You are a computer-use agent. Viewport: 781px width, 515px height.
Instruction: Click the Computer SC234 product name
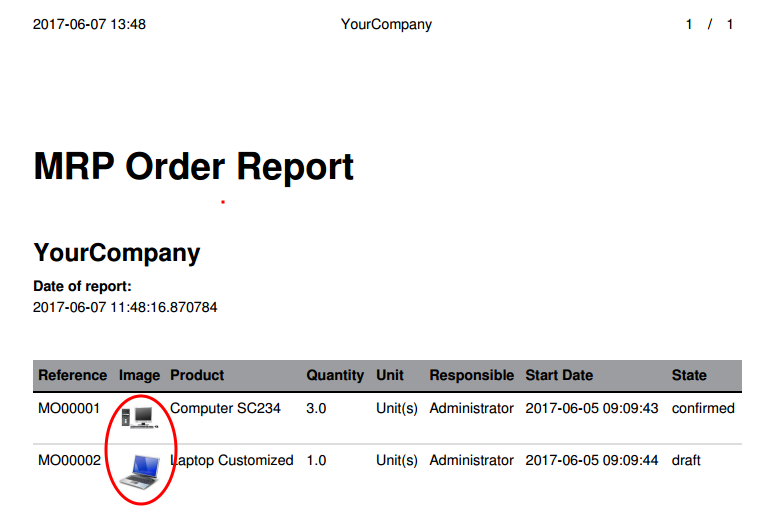(x=226, y=408)
